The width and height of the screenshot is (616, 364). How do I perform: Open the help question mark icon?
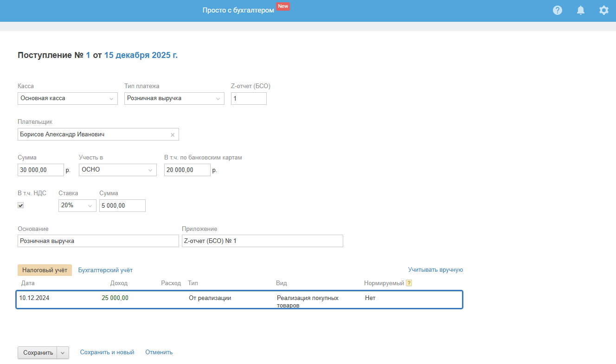coord(558,10)
